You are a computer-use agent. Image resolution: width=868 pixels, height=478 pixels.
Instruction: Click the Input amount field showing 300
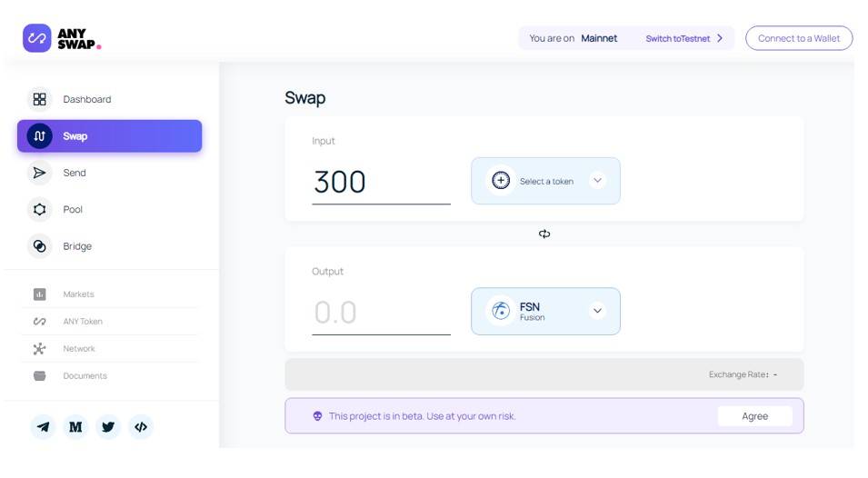(381, 184)
